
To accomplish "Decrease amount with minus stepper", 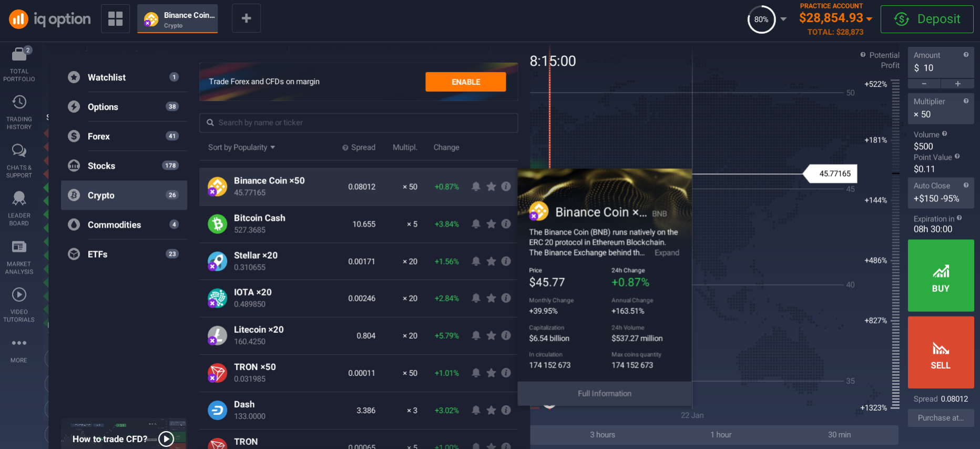I will coord(924,84).
